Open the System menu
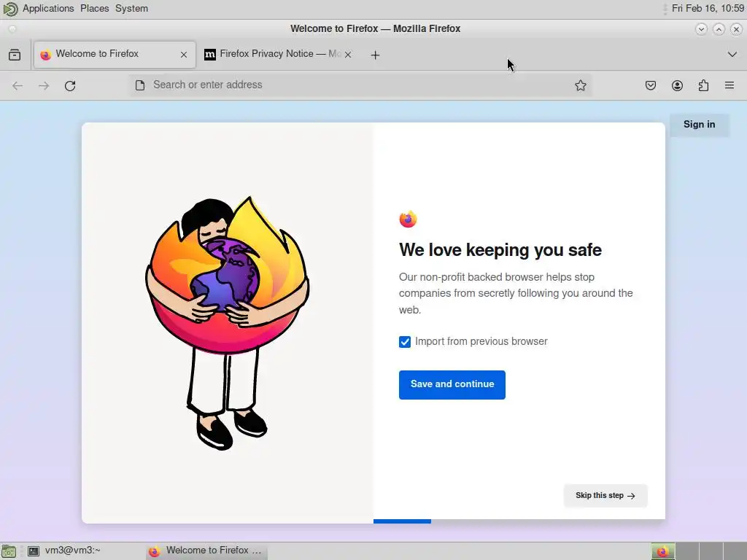Viewport: 747px width, 560px height. (x=131, y=9)
